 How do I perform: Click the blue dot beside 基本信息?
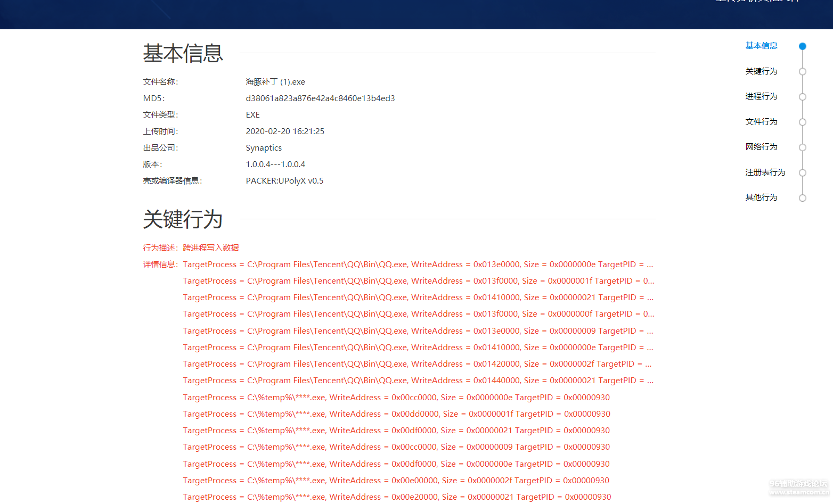pos(802,46)
